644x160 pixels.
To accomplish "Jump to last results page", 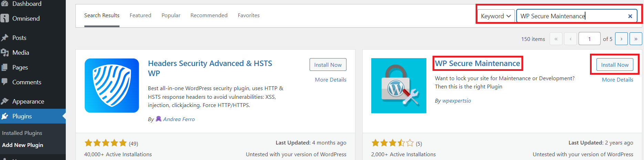I will click(636, 39).
